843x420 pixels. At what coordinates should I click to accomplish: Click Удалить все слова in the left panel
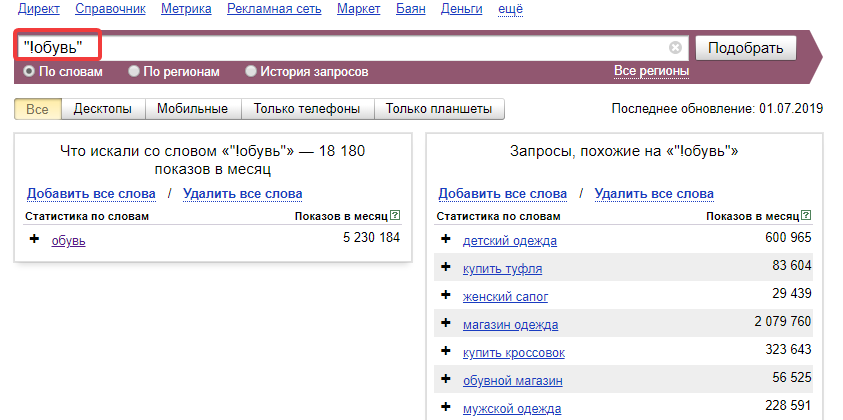point(242,194)
